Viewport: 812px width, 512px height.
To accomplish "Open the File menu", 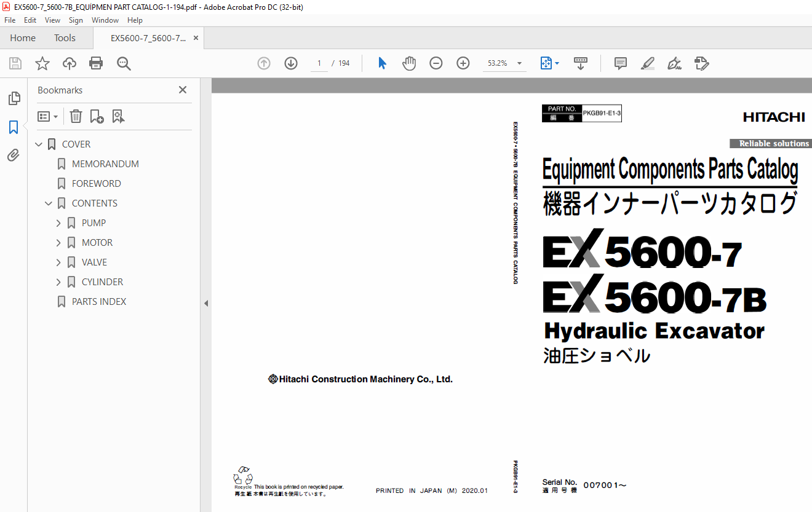I will pos(10,20).
